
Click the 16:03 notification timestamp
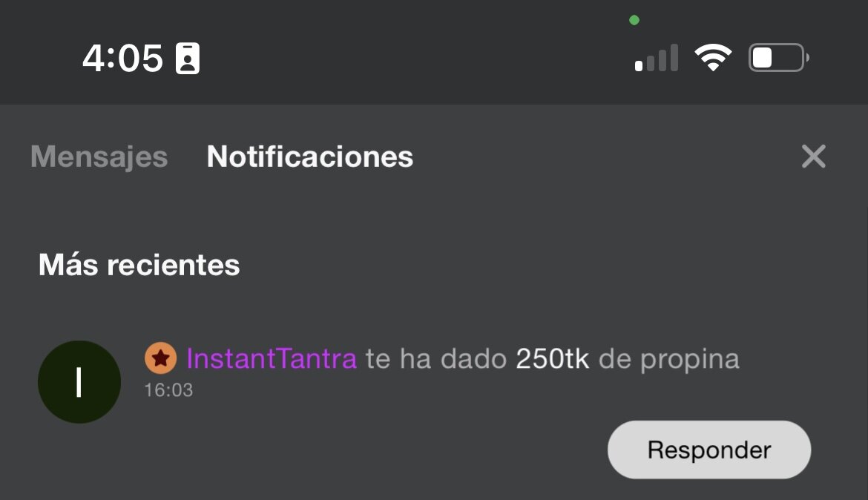(168, 389)
